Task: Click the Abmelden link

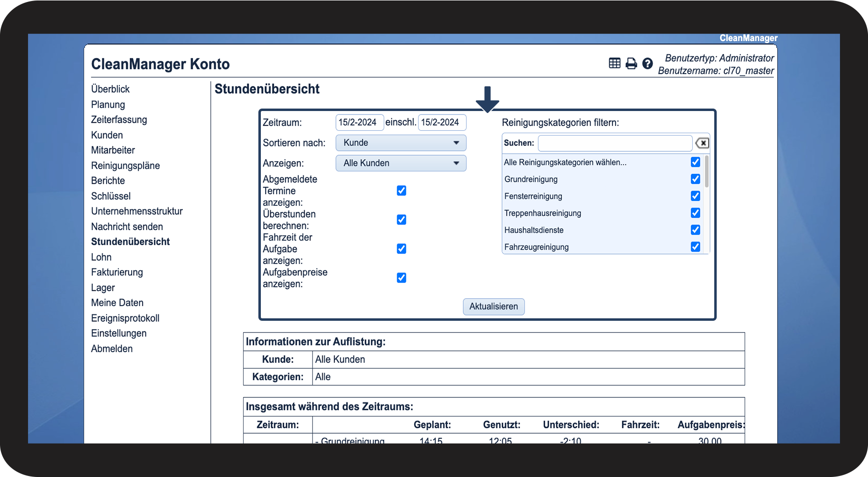Action: 112,349
